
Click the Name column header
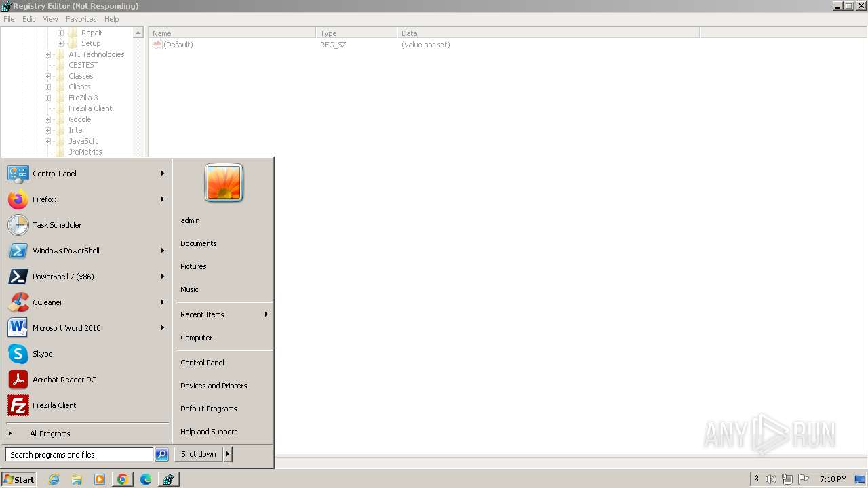tap(232, 33)
